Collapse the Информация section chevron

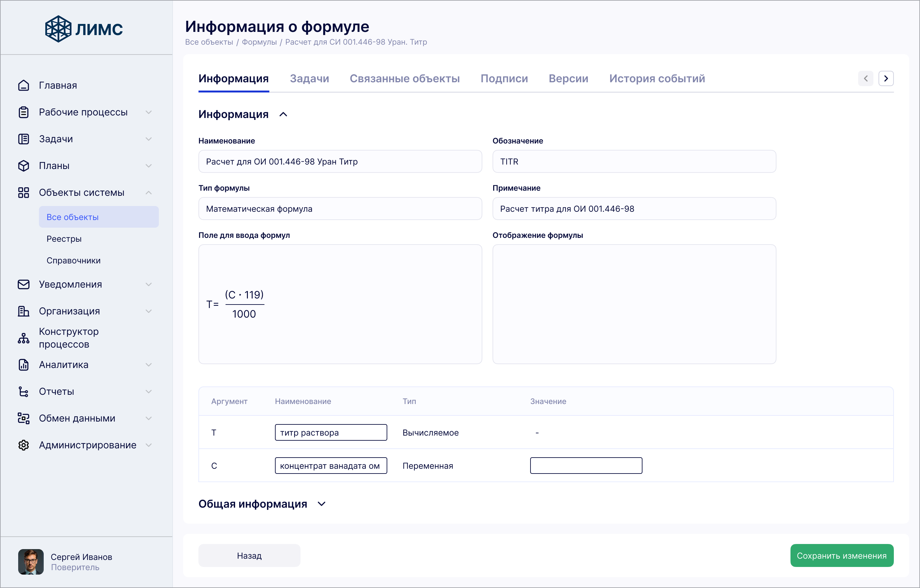pyautogui.click(x=283, y=114)
